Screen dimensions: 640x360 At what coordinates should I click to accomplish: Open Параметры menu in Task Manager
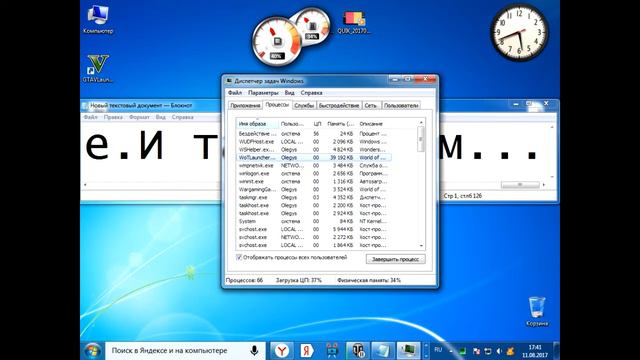point(263,93)
